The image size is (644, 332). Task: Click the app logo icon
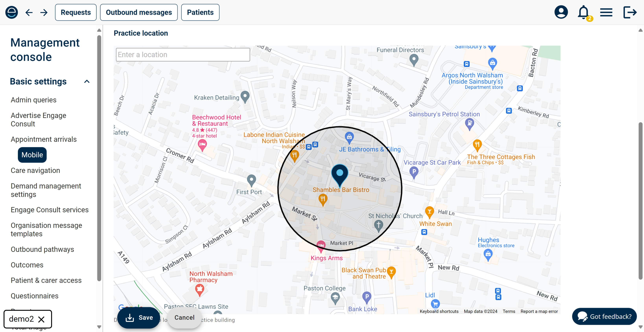11,12
